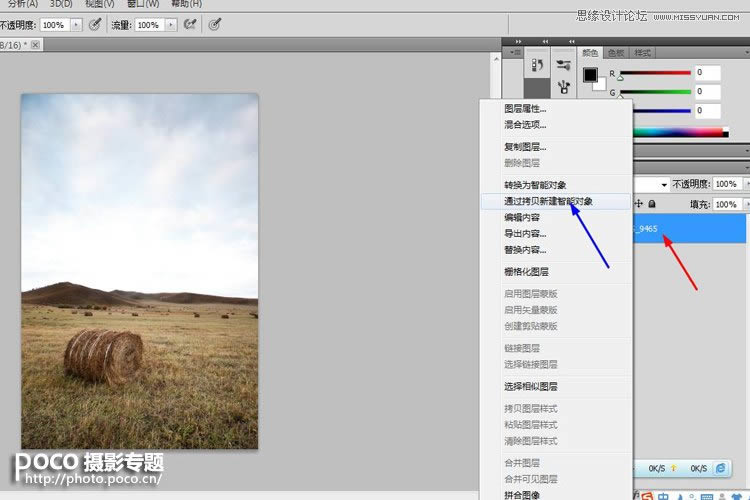
Task: Select '转换为智能对象' menu entry
Action: [x=535, y=185]
